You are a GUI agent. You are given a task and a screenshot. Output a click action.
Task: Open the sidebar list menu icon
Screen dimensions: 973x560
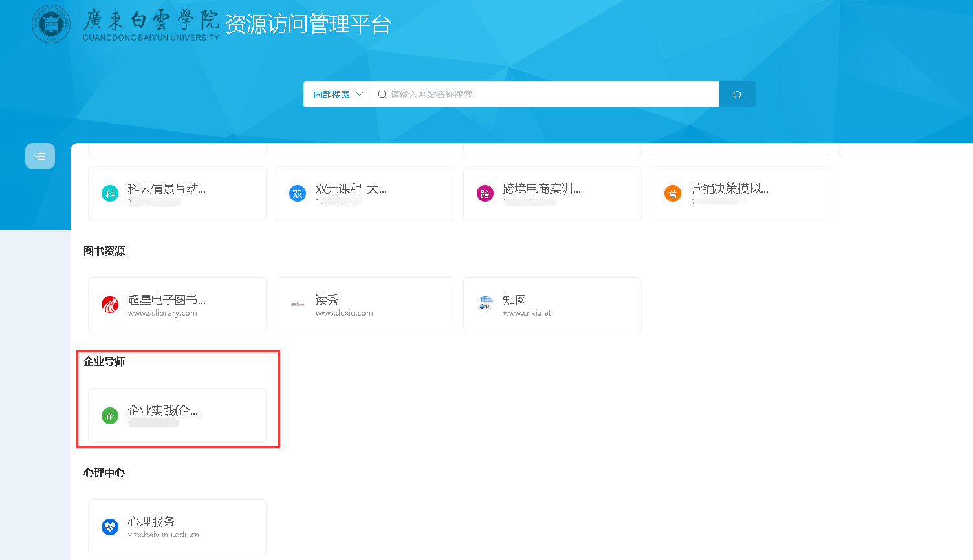40,156
